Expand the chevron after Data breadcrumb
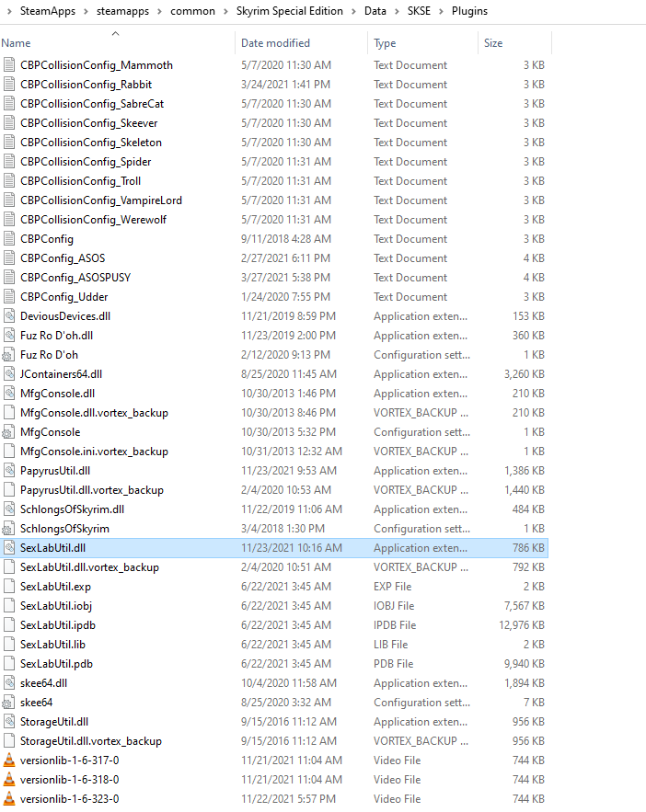The width and height of the screenshot is (646, 812). pyautogui.click(x=397, y=11)
